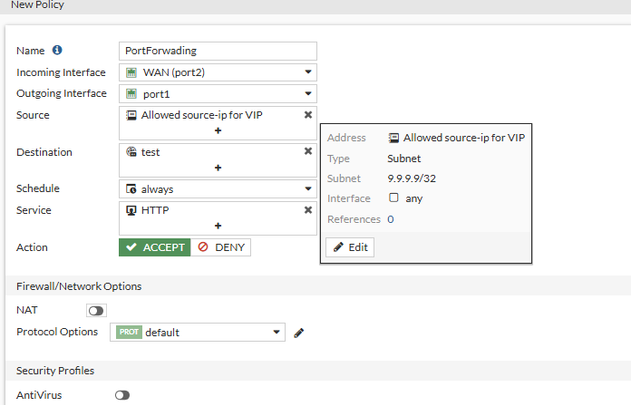
Task: Add another service with the plus sign
Action: tap(217, 226)
